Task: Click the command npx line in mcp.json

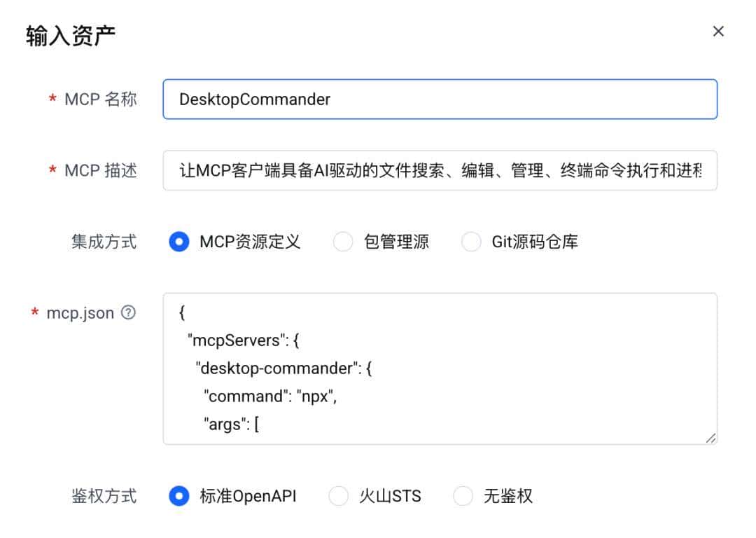Action: point(269,396)
